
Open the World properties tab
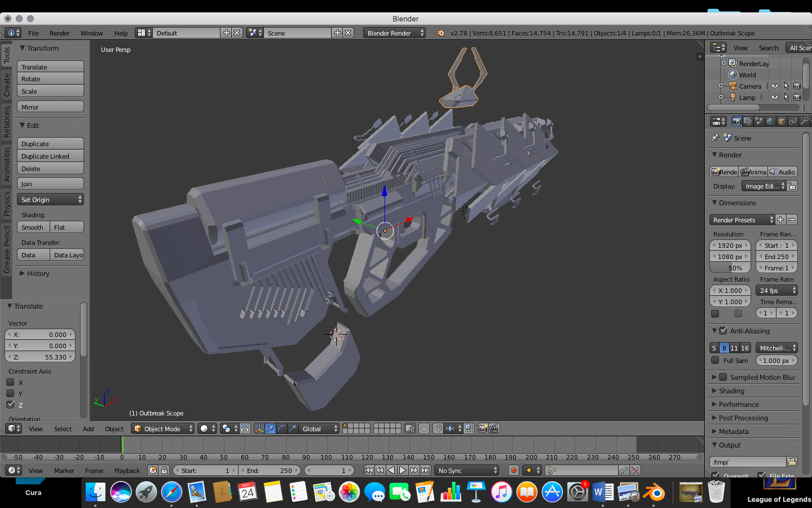770,121
